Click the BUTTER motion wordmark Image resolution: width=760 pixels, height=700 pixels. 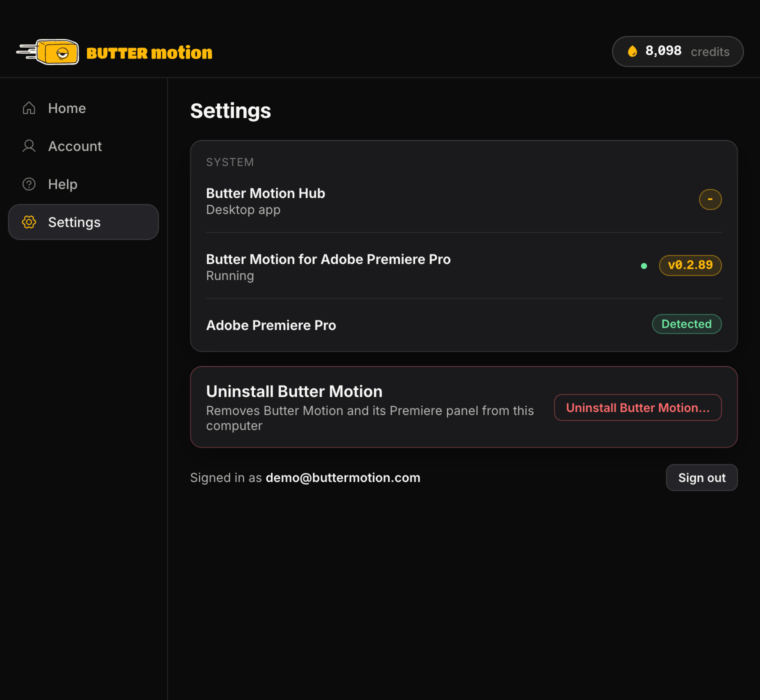149,53
